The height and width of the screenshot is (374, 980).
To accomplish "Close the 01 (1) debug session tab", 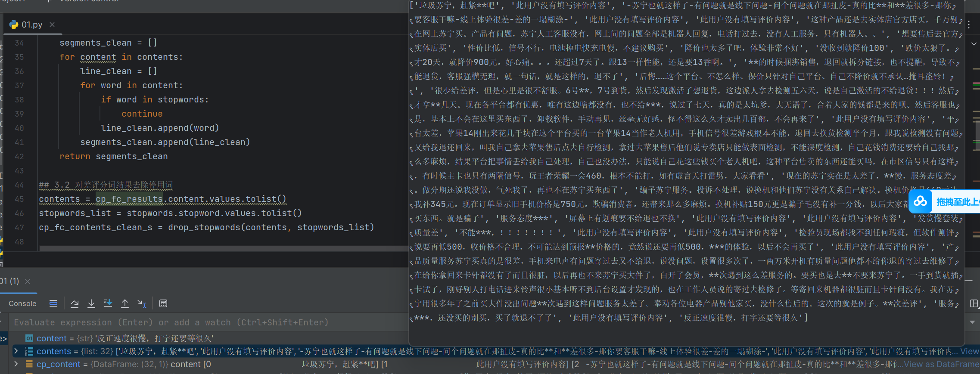I will coord(28,281).
